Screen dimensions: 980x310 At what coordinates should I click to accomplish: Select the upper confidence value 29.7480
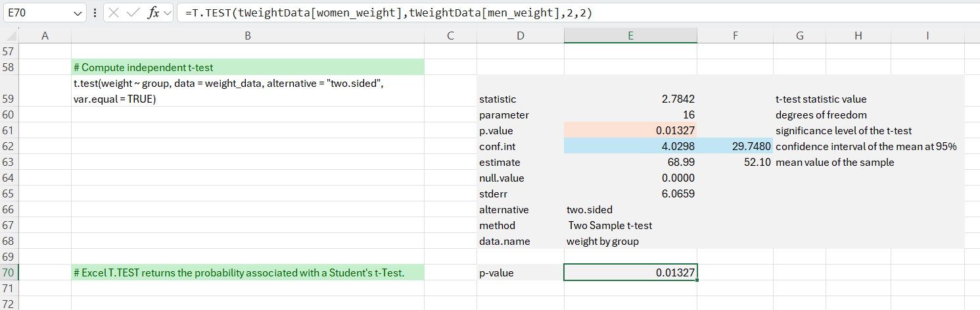click(734, 146)
